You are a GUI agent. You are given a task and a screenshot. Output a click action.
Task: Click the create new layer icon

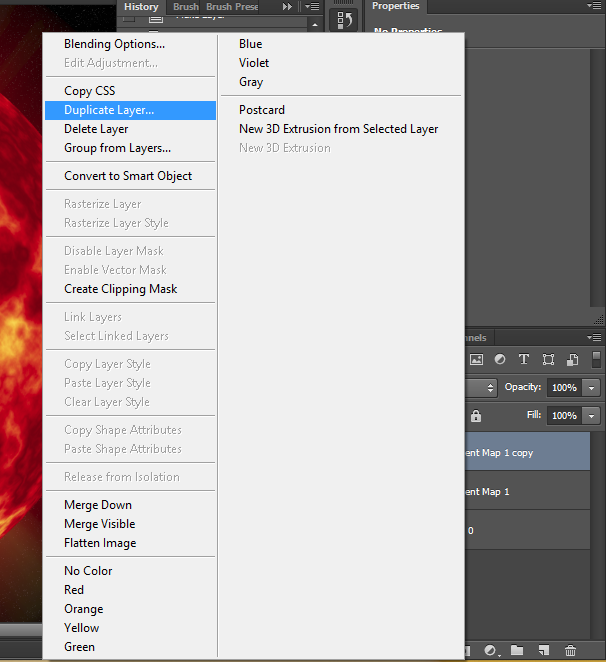click(544, 651)
